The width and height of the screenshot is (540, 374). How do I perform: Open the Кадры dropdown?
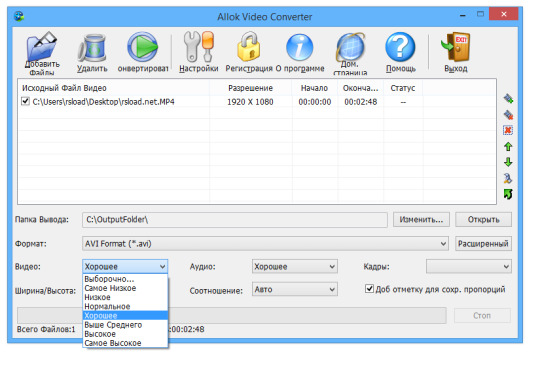click(468, 267)
